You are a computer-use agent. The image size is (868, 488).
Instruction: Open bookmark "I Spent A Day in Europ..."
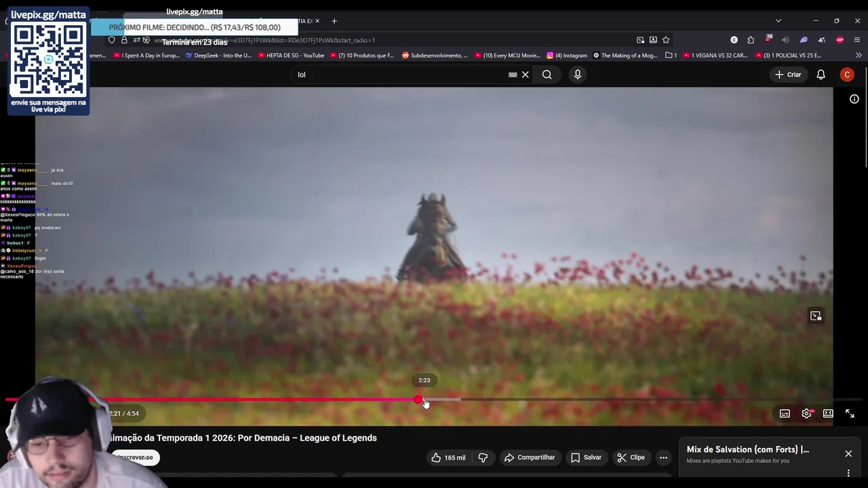pos(146,56)
